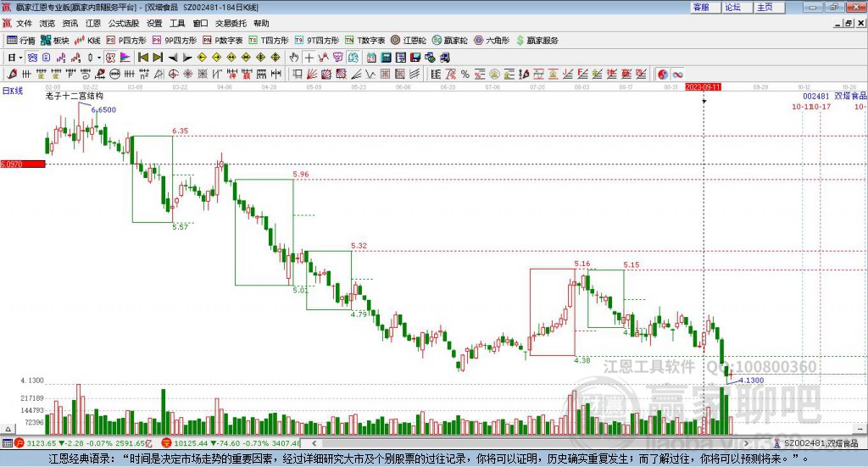Click the status bar grid icon
Image resolution: width=868 pixels, height=467 pixels.
pos(7,443)
